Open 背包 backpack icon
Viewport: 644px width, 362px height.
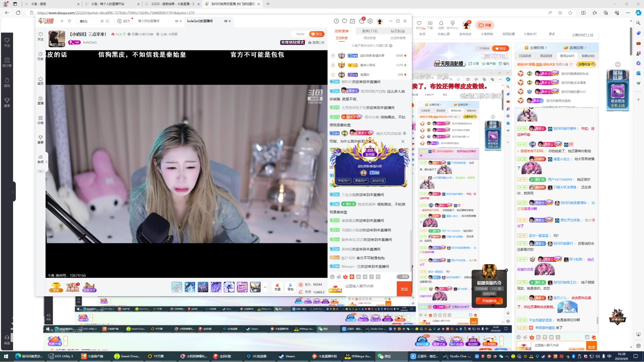290,287
